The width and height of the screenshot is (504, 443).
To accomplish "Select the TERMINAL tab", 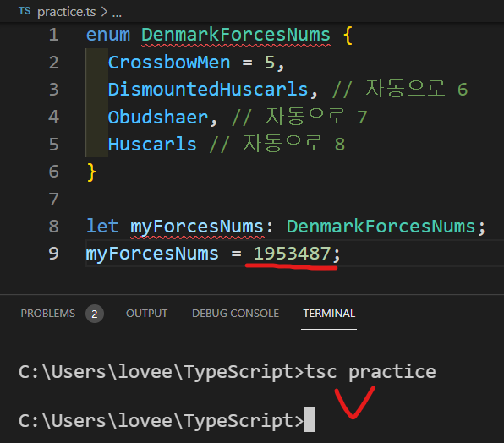I will (x=329, y=313).
